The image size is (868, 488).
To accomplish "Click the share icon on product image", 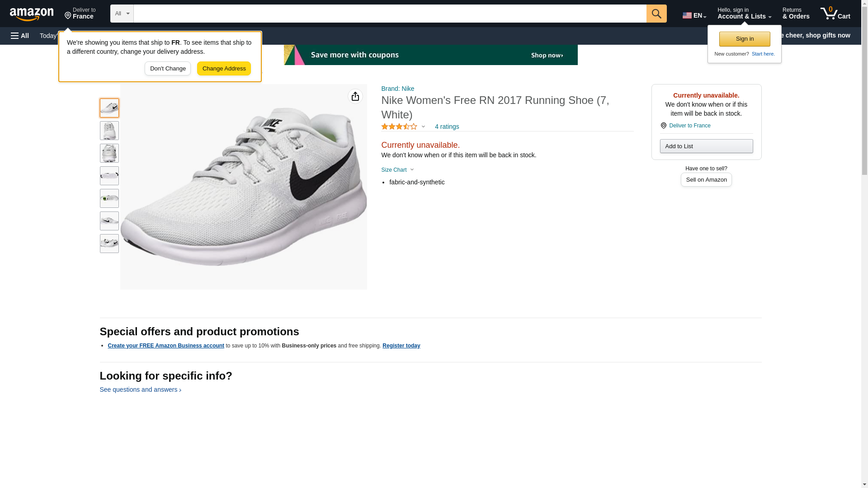I will (355, 96).
